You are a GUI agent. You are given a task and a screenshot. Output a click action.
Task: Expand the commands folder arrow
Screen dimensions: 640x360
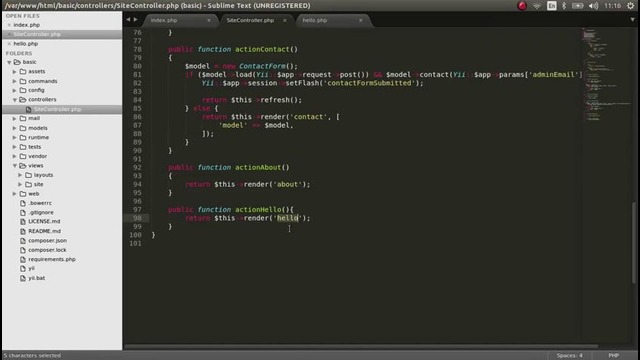point(15,81)
